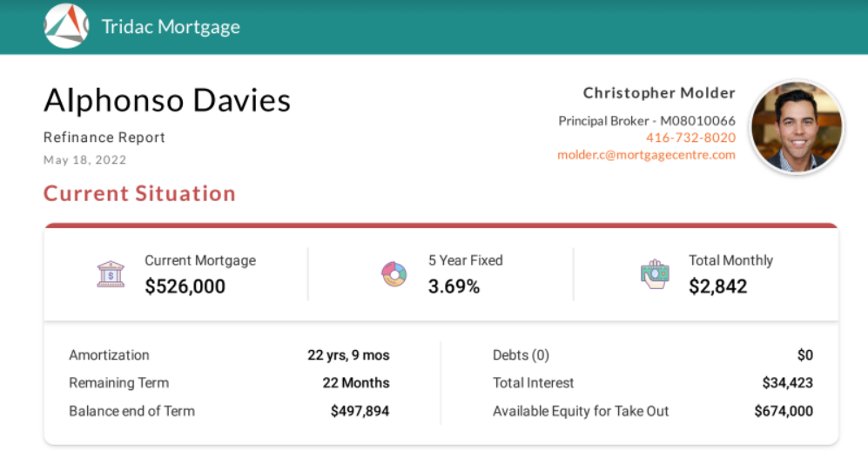Click the Debts (0) row label

[x=521, y=355]
